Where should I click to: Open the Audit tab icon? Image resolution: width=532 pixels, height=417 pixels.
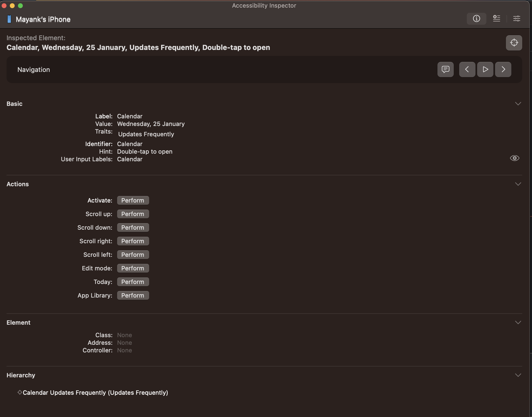coord(496,18)
